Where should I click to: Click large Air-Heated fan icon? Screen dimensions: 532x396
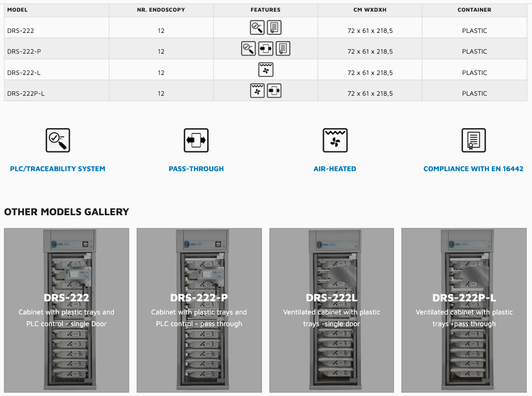click(335, 140)
